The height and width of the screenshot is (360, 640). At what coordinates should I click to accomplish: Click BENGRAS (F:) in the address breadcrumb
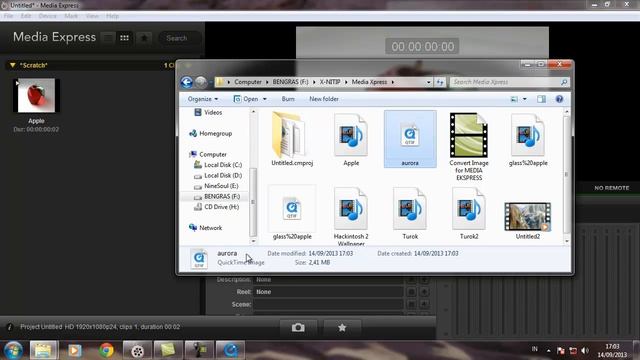click(290, 82)
